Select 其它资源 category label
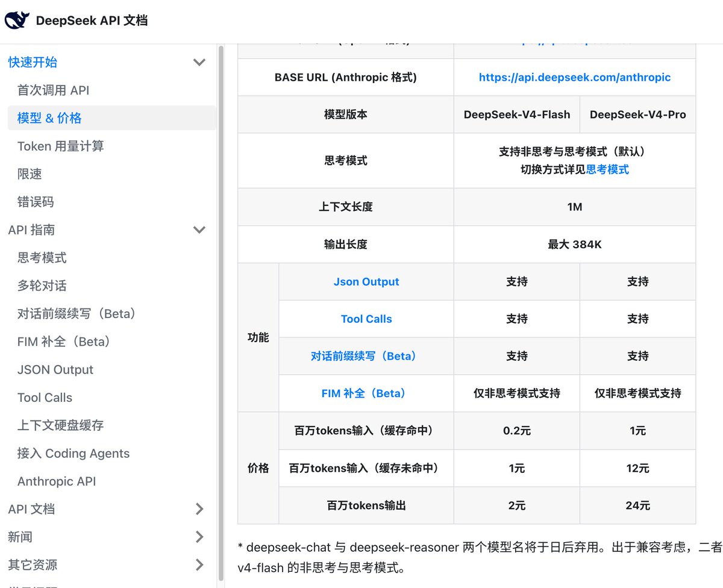This screenshot has height=588, width=723. pyautogui.click(x=33, y=565)
